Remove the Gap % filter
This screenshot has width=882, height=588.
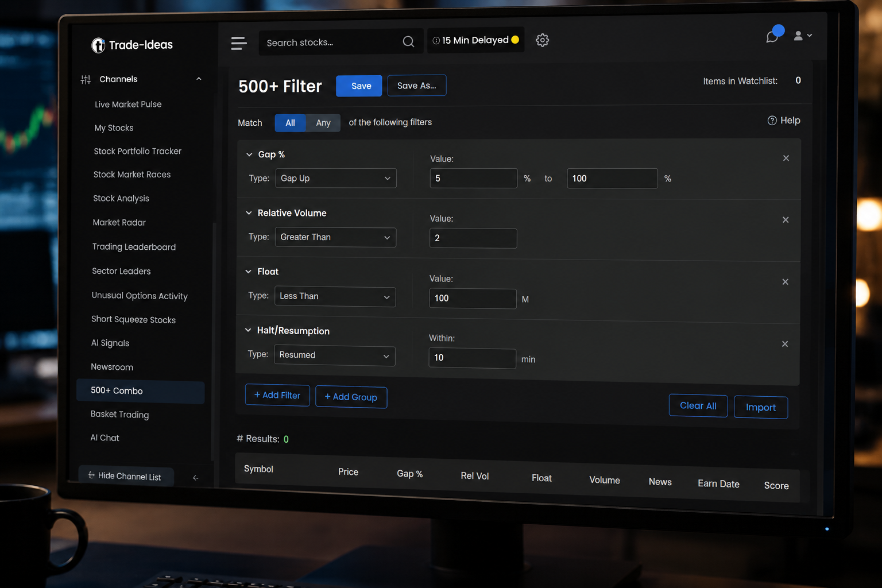point(786,158)
